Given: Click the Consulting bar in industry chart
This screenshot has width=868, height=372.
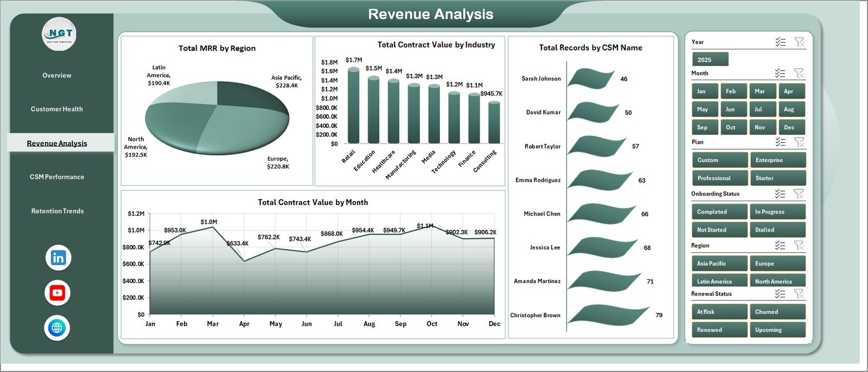Looking at the screenshot, I should coord(494,122).
